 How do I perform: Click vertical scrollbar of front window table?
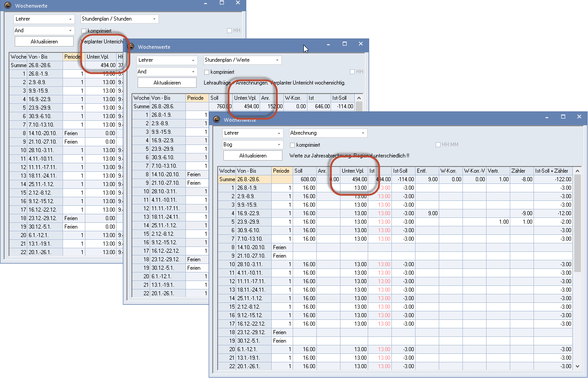click(577, 268)
